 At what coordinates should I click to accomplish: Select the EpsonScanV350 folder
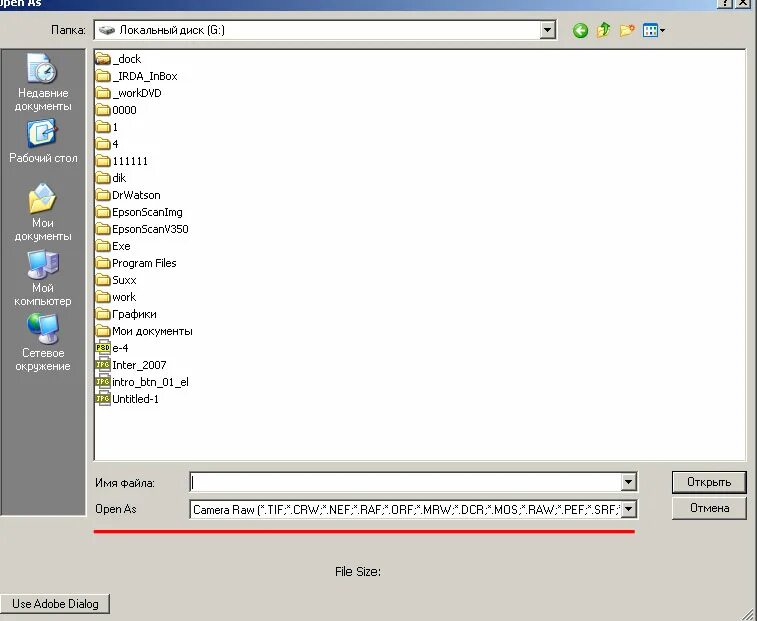tap(142, 229)
